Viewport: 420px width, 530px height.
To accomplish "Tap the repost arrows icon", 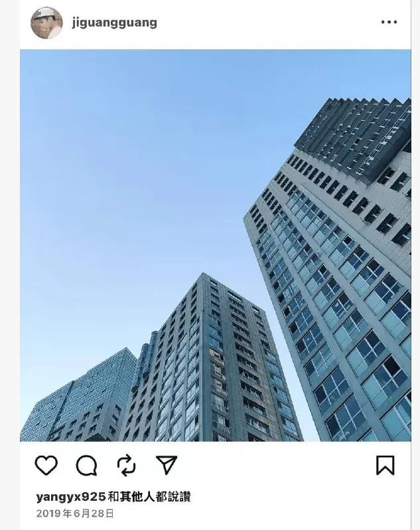I will pyautogui.click(x=126, y=466).
